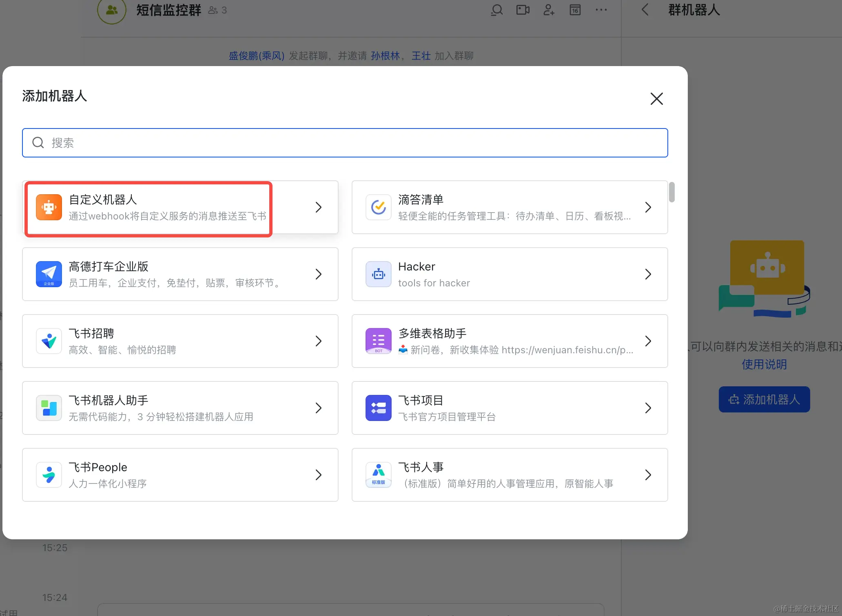
Task: Expand the 自定义机器人 entry chevron
Action: point(319,207)
